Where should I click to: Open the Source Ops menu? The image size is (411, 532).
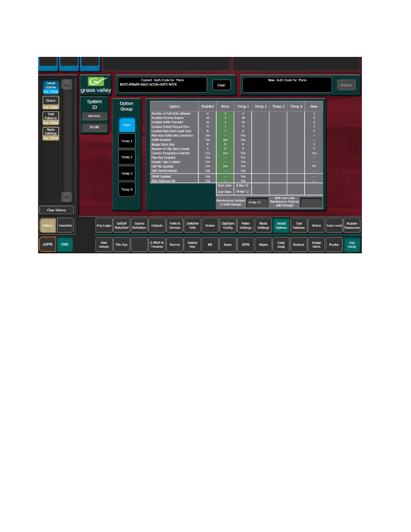192,244
